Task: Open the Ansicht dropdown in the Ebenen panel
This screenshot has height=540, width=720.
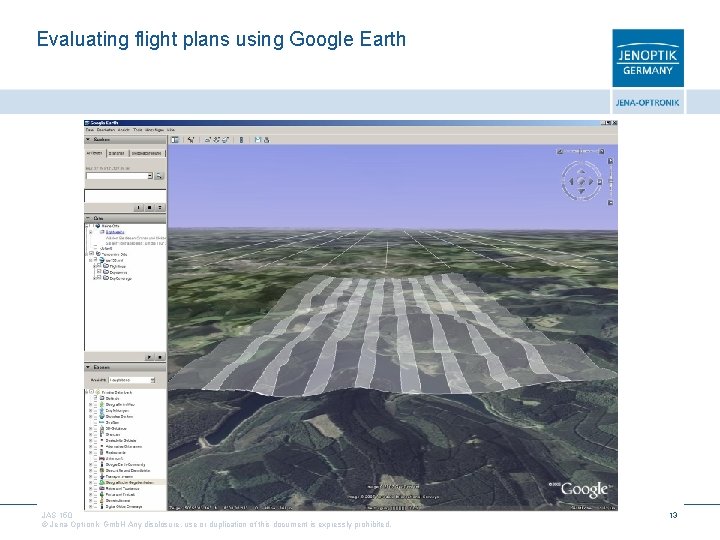Action: (x=132, y=380)
